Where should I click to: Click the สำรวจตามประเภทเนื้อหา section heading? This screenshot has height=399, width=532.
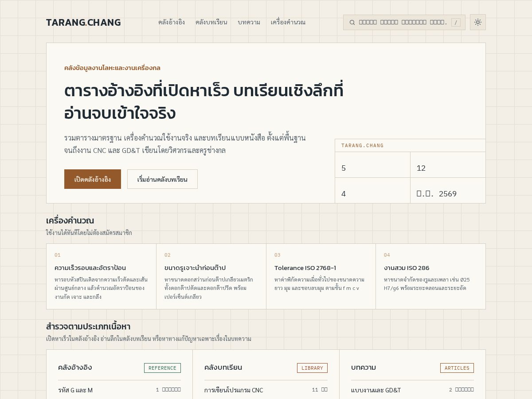(x=88, y=326)
